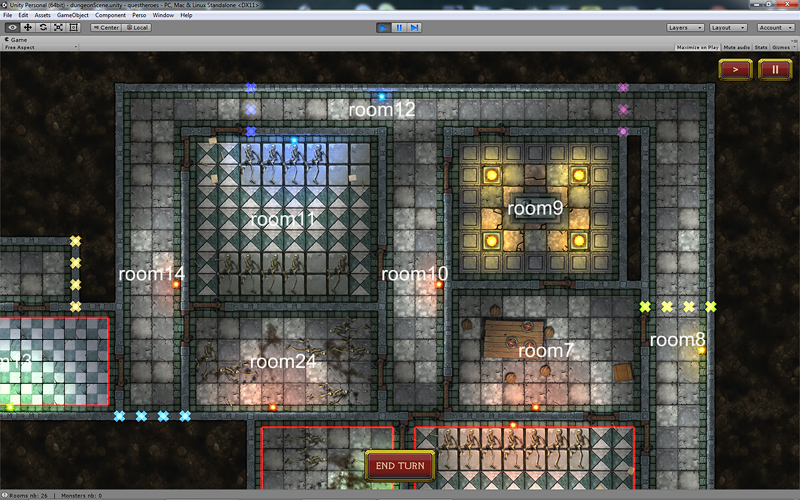Select the Rotate tool

[x=42, y=27]
